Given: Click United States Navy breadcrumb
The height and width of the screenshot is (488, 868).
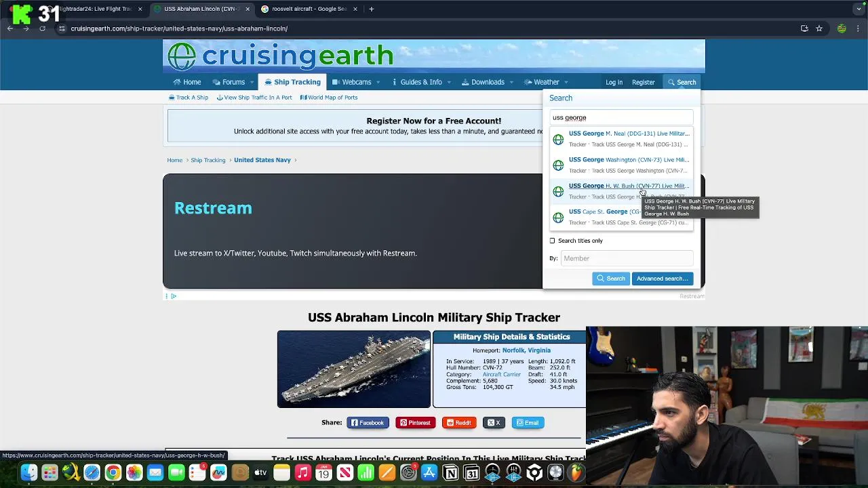Looking at the screenshot, I should pyautogui.click(x=262, y=160).
